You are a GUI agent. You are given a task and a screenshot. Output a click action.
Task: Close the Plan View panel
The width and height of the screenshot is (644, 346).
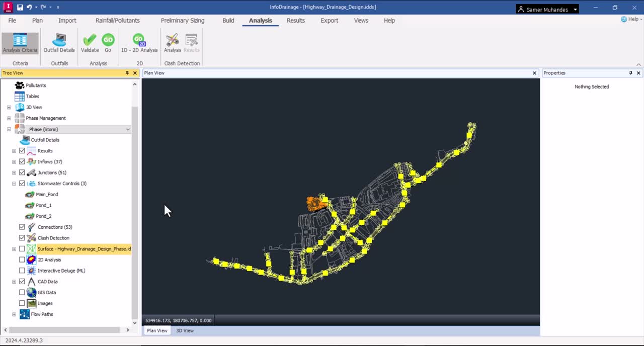[x=534, y=73]
